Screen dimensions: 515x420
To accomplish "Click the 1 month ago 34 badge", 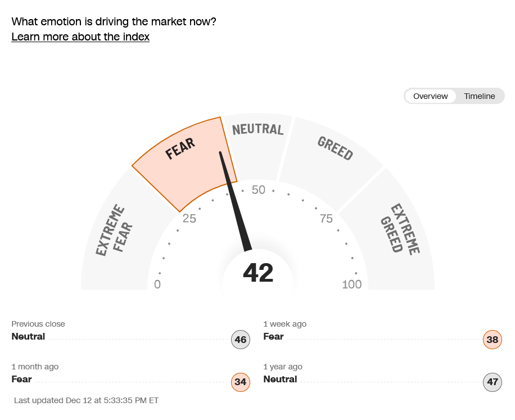I will 241,382.
